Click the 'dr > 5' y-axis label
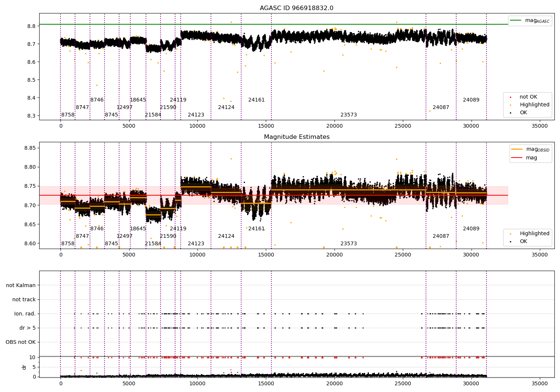Viewport: 560px width, 392px height. pos(28,328)
